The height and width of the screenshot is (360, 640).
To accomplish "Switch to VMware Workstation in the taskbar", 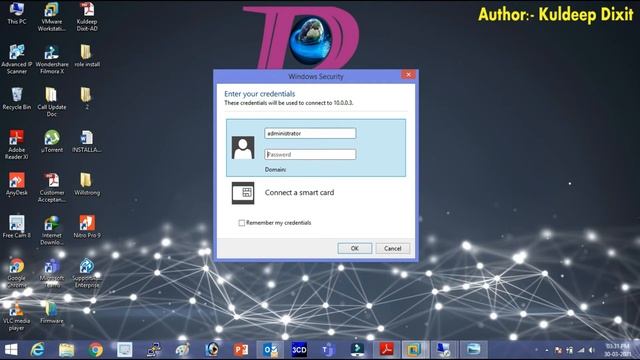I will 415,350.
